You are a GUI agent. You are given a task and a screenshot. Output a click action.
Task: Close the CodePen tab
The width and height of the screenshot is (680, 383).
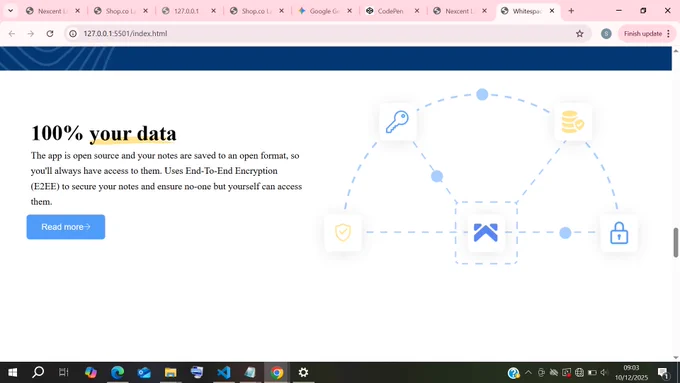417,11
